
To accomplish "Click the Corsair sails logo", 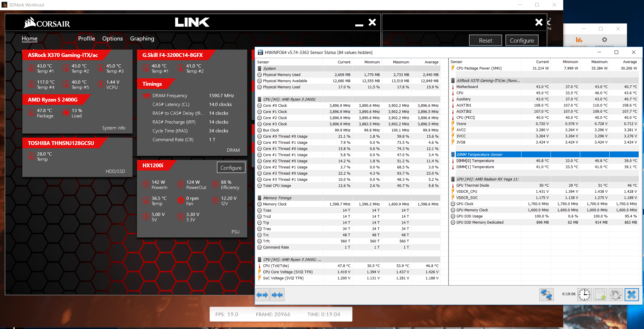I will pyautogui.click(x=30, y=22).
